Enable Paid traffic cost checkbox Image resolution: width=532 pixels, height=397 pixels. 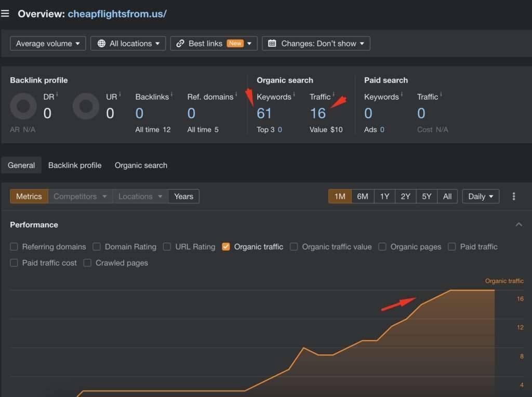tap(14, 263)
